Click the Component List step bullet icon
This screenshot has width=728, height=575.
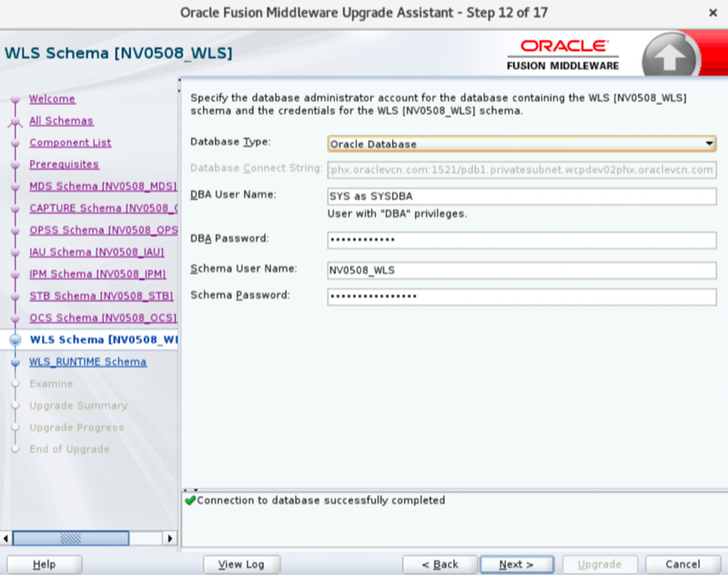pyautogui.click(x=15, y=143)
